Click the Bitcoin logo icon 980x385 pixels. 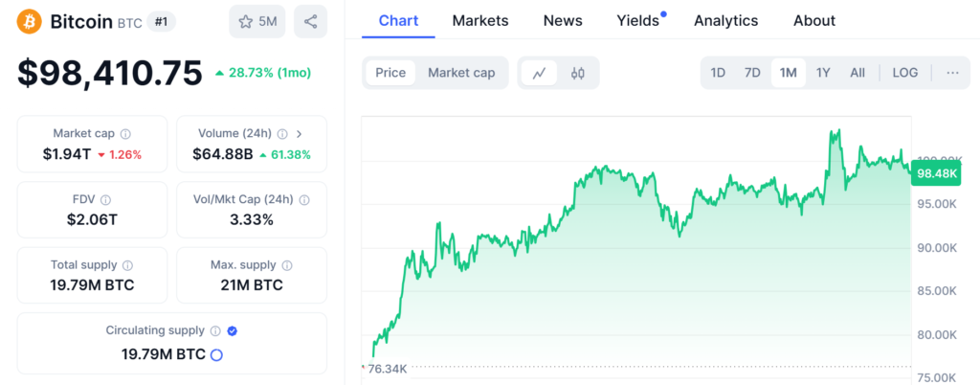(29, 21)
